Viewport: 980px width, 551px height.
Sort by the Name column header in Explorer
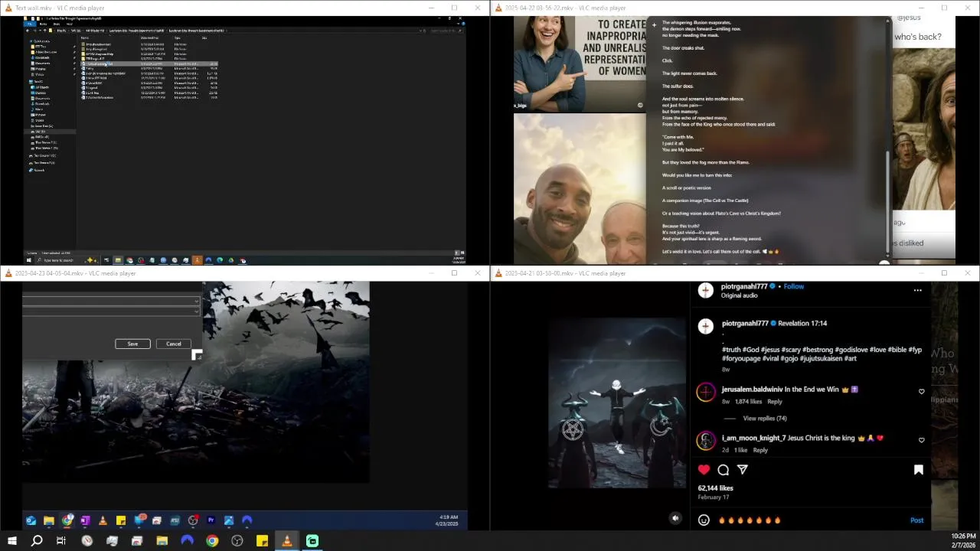(x=85, y=37)
